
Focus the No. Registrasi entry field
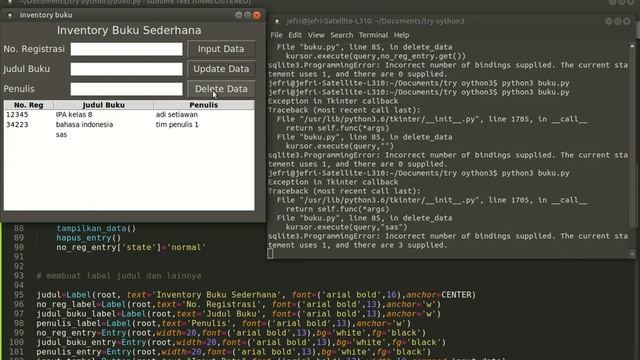127,49
